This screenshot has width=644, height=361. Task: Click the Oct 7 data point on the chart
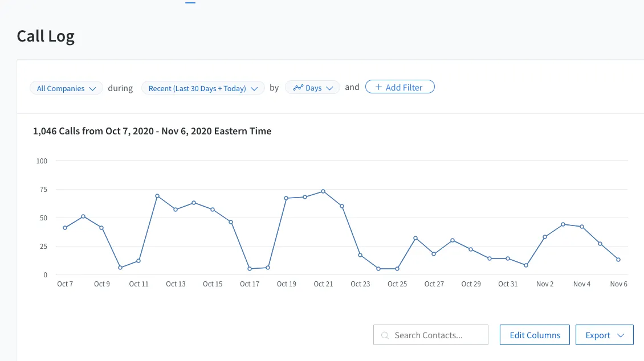point(65,228)
